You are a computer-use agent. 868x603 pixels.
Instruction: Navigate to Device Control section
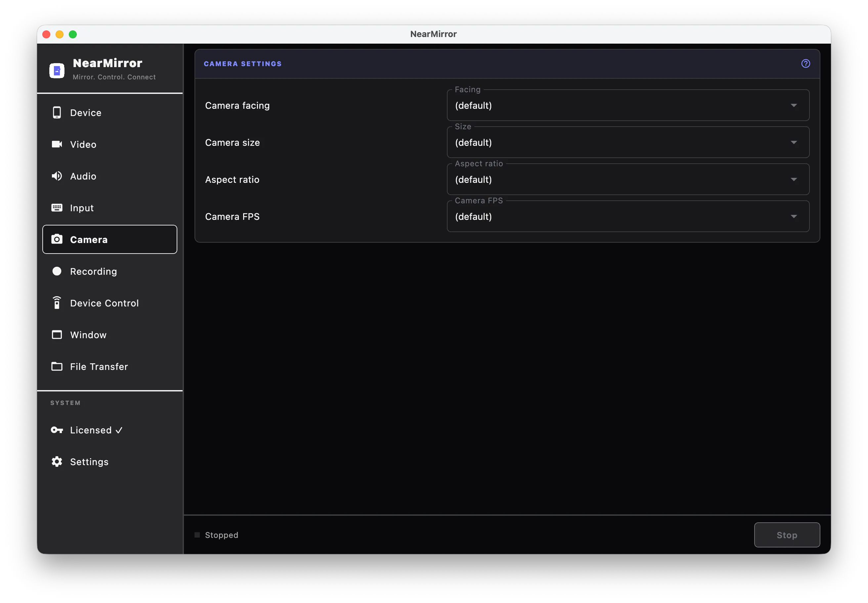coord(109,303)
